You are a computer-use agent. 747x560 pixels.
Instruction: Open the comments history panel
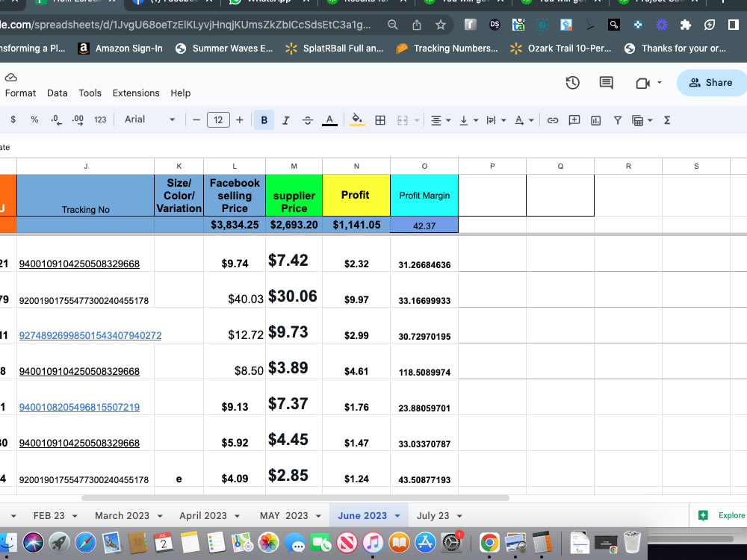606,83
